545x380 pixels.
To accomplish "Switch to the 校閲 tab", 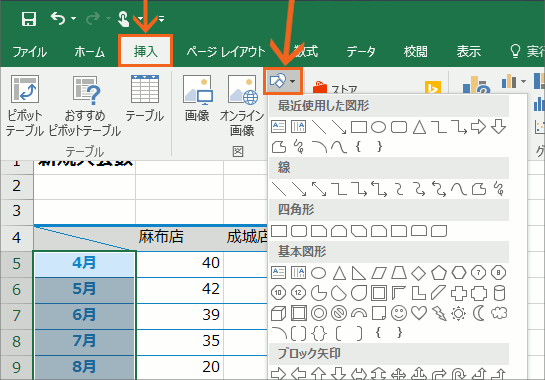I will [x=415, y=52].
